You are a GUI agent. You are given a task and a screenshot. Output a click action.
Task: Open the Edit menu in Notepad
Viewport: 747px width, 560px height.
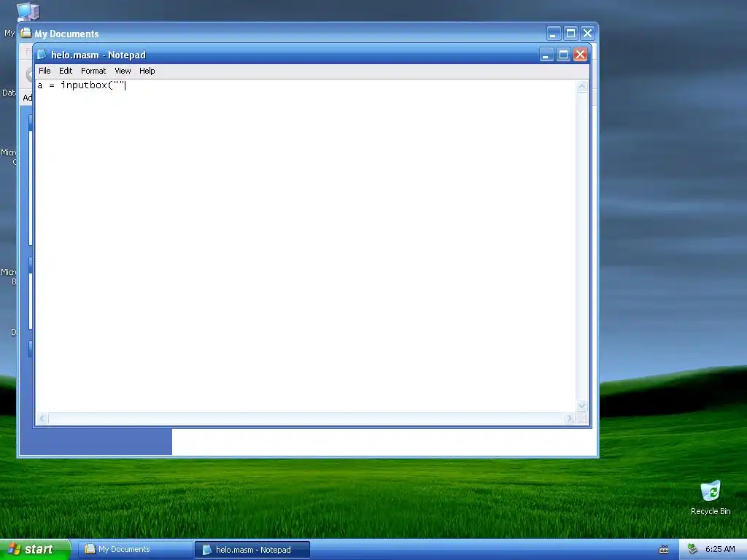point(65,71)
